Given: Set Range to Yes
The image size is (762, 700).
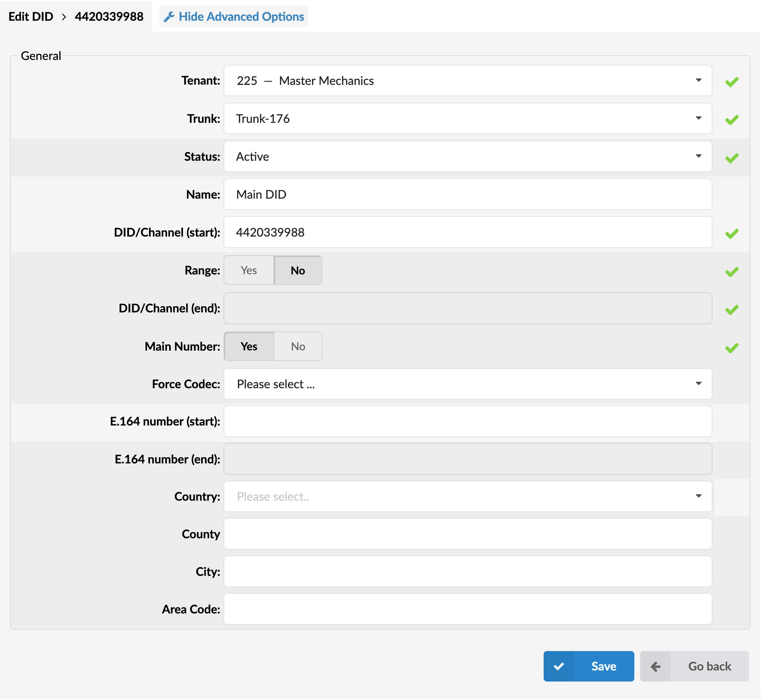Looking at the screenshot, I should (x=249, y=271).
